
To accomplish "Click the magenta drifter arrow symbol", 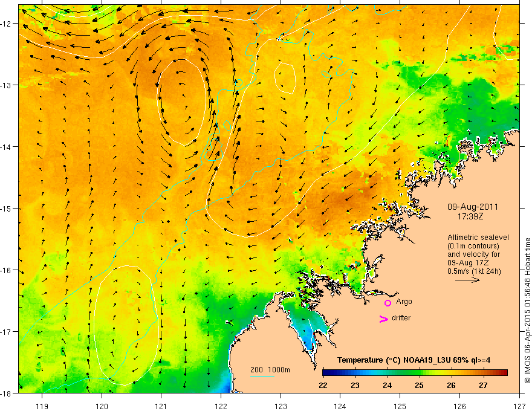I will point(384,319).
